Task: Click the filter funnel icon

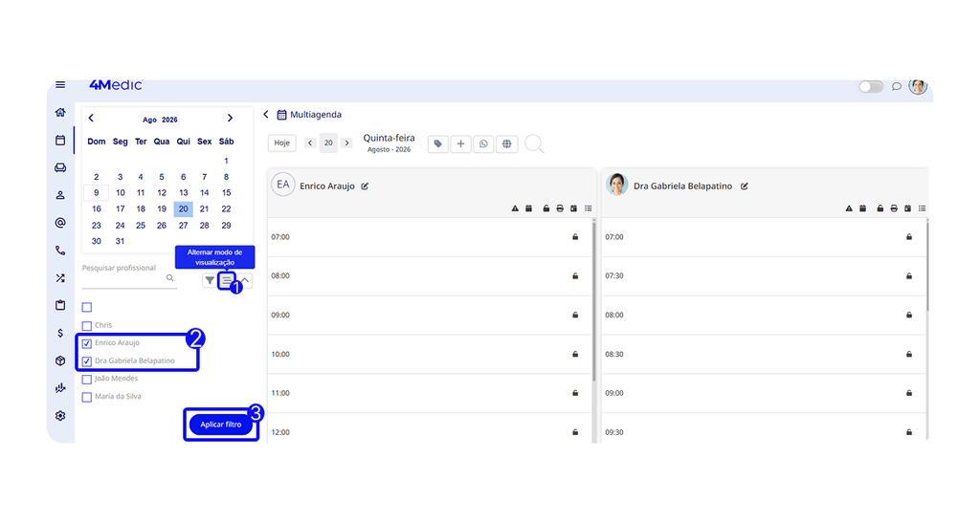Action: pos(210,280)
